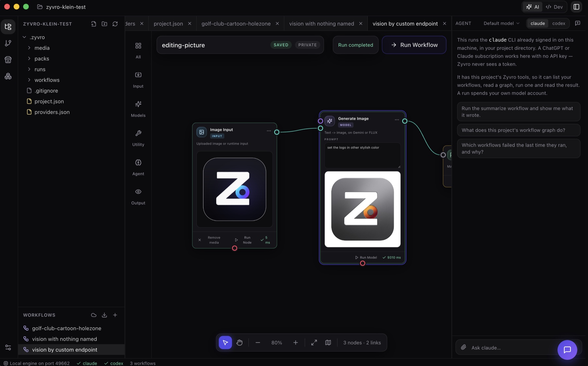
Task: Click the cloud icon in the Workflows header
Action: point(94,315)
